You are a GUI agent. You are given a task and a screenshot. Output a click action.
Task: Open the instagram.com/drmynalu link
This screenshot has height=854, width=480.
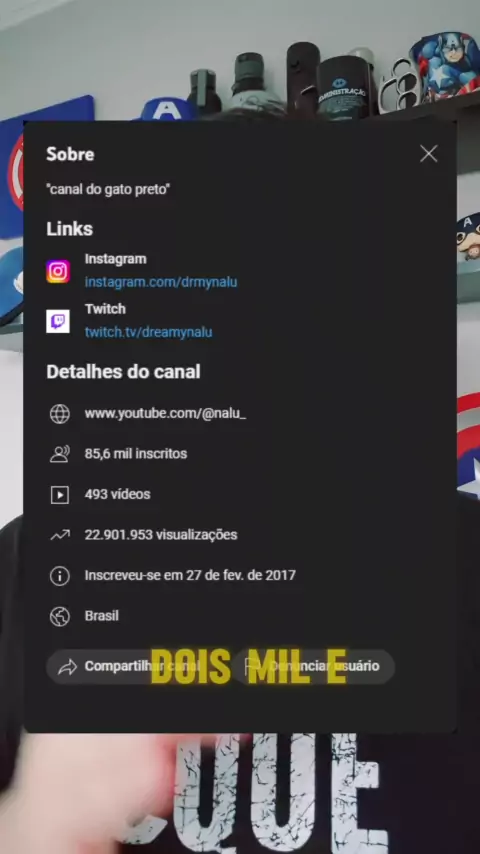pos(161,282)
